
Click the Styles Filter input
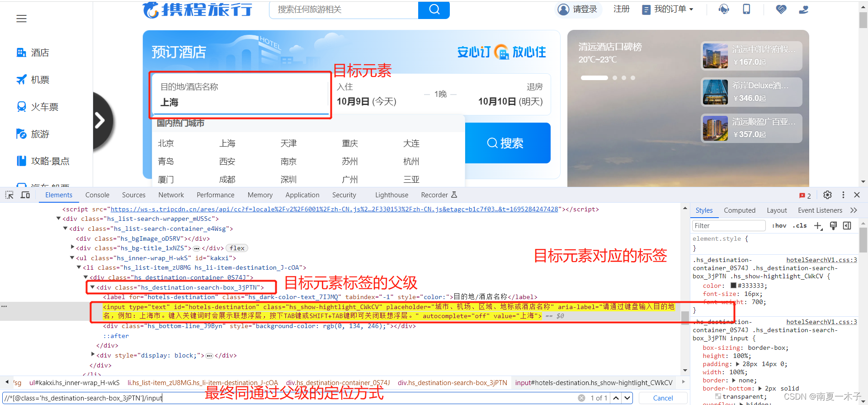tap(729, 226)
